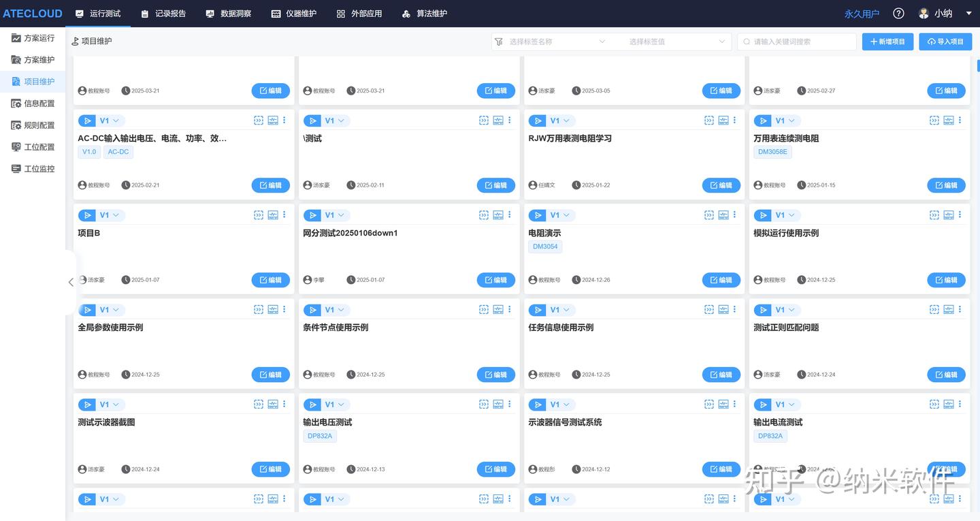Open the more options icon on RJW万用表测电阻学习 card
The height and width of the screenshot is (521, 980).
click(734, 120)
